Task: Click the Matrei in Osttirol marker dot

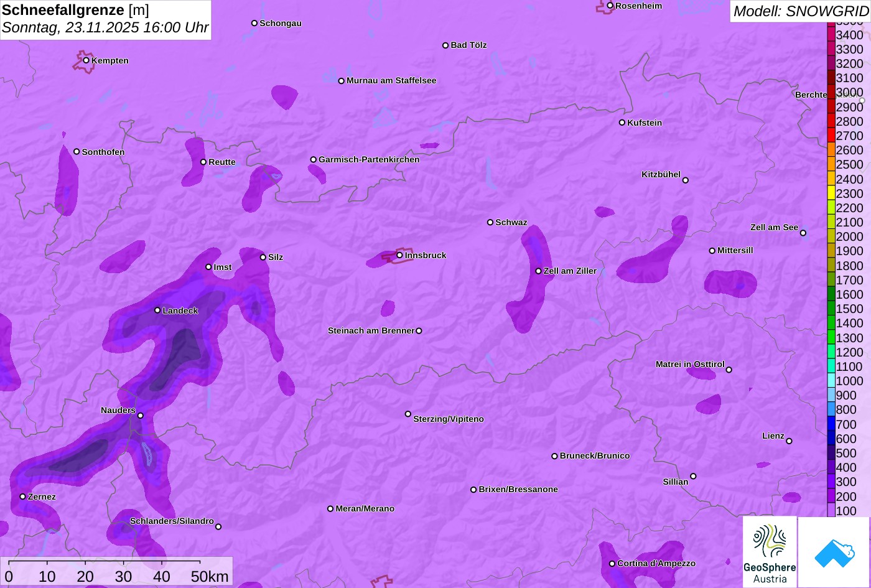Action: (729, 370)
